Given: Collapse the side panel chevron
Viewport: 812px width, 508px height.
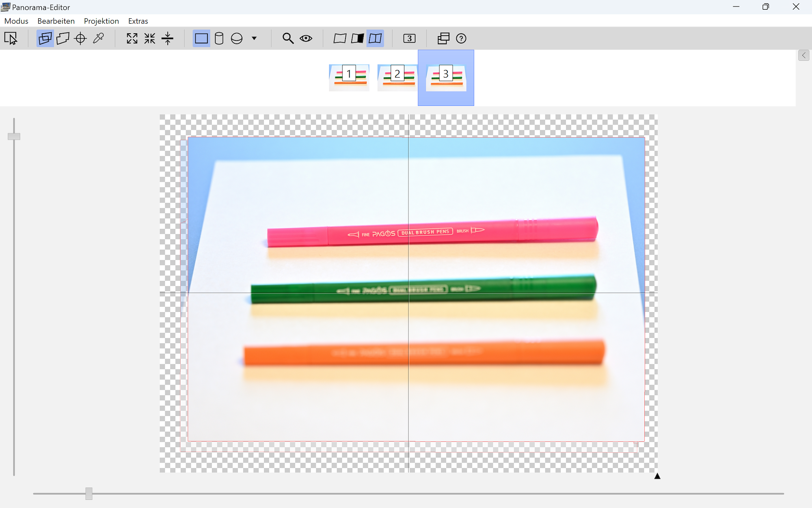Looking at the screenshot, I should 803,56.
